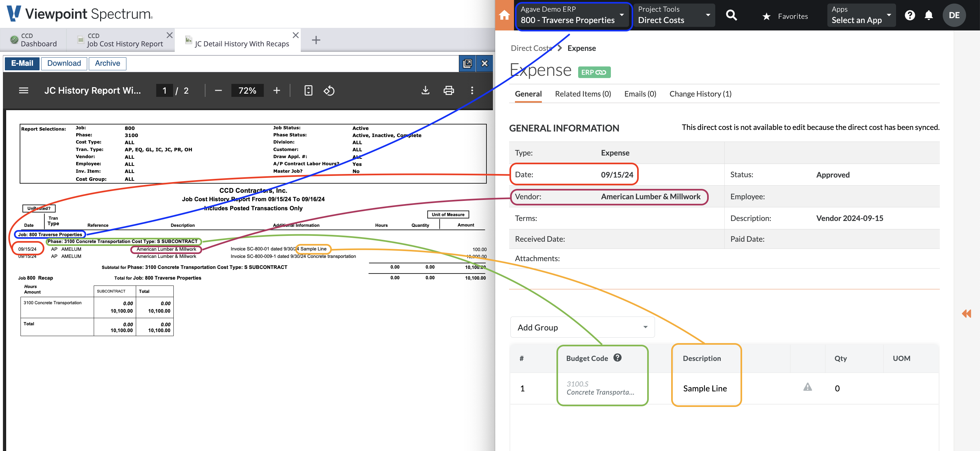Click the Invoice SC-800-009-1 line in report
The height and width of the screenshot is (451, 980).
(293, 256)
